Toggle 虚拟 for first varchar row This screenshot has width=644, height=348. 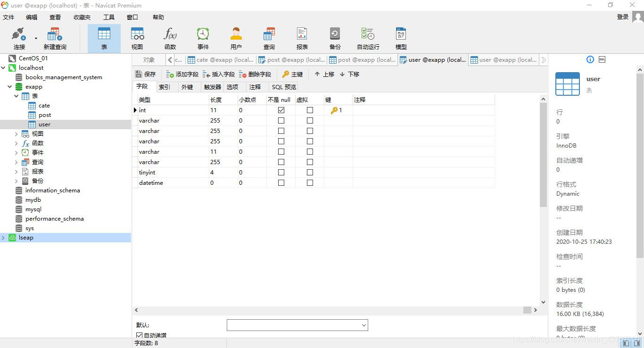(x=310, y=121)
